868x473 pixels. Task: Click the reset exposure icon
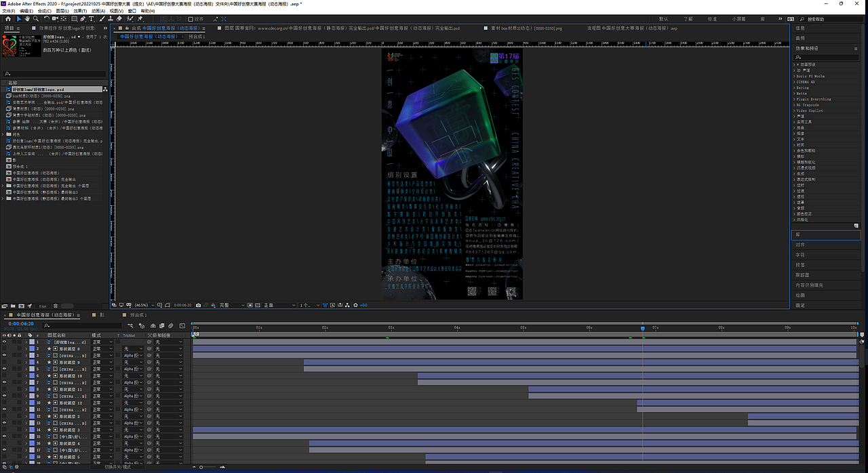pyautogui.click(x=355, y=306)
